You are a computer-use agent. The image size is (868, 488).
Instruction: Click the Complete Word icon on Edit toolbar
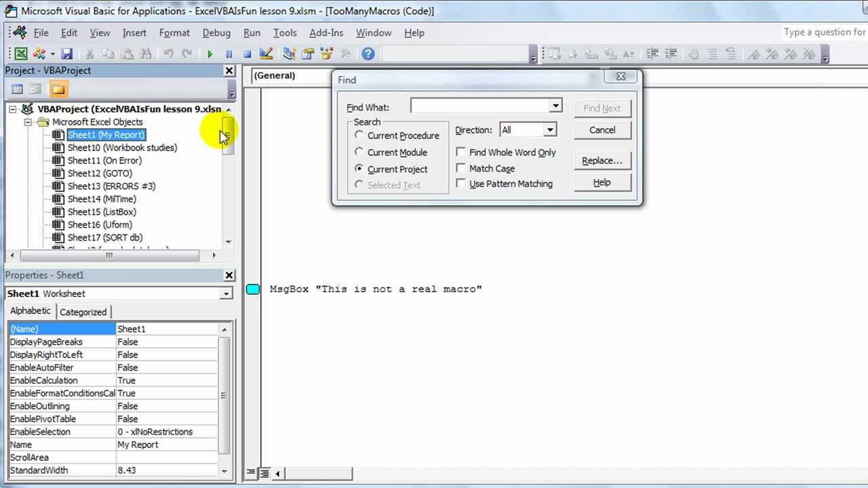[628, 54]
